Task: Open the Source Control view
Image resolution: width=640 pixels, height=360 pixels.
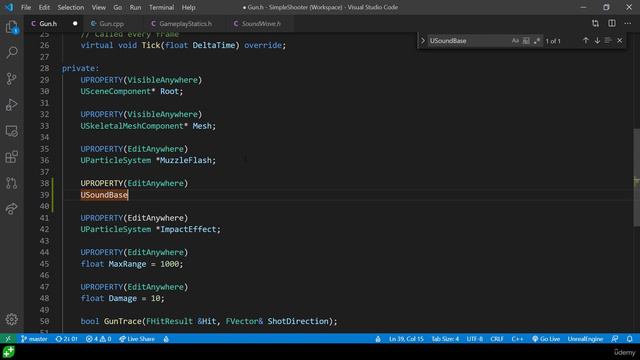Action: (x=12, y=78)
